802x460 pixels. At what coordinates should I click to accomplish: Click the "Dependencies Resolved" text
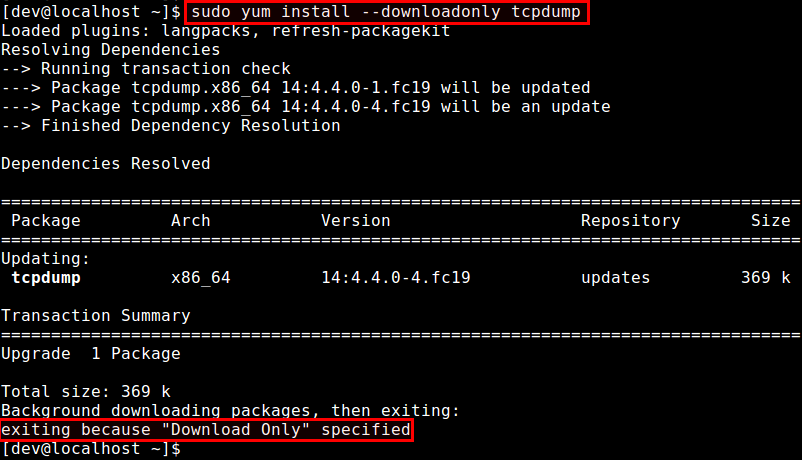pyautogui.click(x=105, y=163)
